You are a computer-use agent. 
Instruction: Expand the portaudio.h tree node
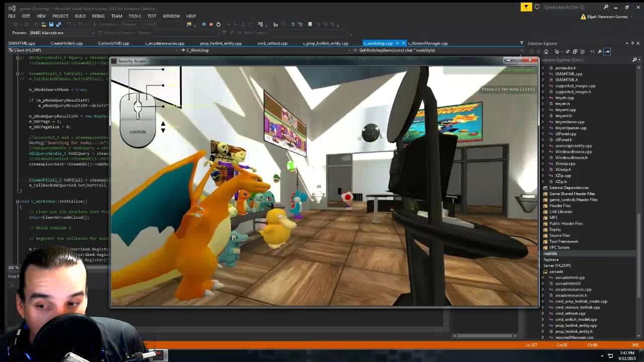[543, 68]
